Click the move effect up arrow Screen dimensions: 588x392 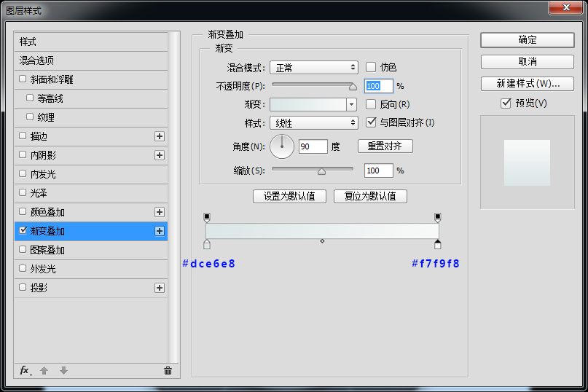(x=44, y=370)
